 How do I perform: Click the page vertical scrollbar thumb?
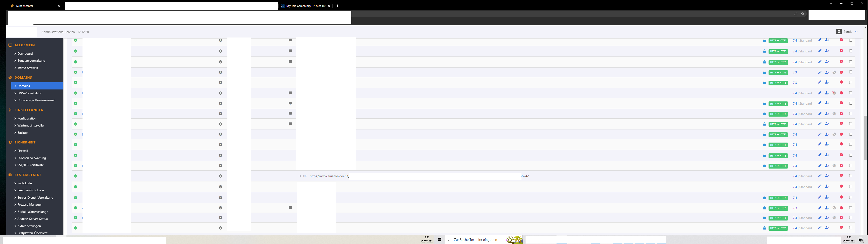[x=865, y=138]
